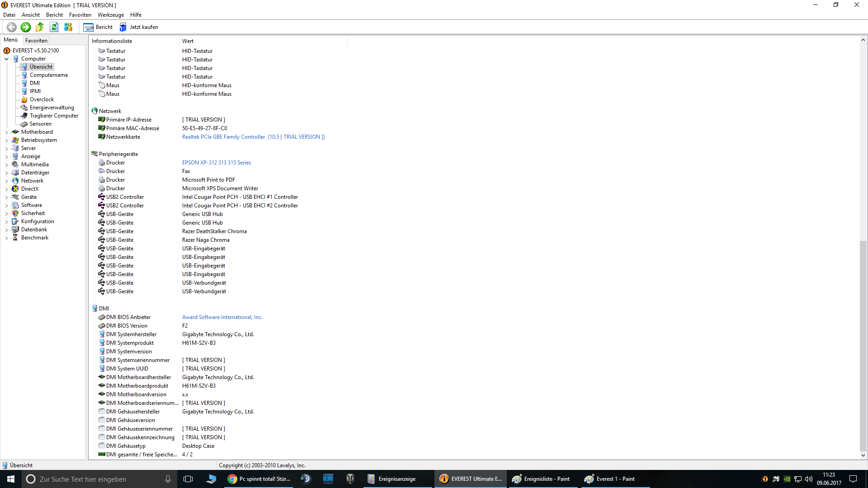868x488 pixels.
Task: Open the Werkzeuge menu
Action: pyautogui.click(x=110, y=15)
